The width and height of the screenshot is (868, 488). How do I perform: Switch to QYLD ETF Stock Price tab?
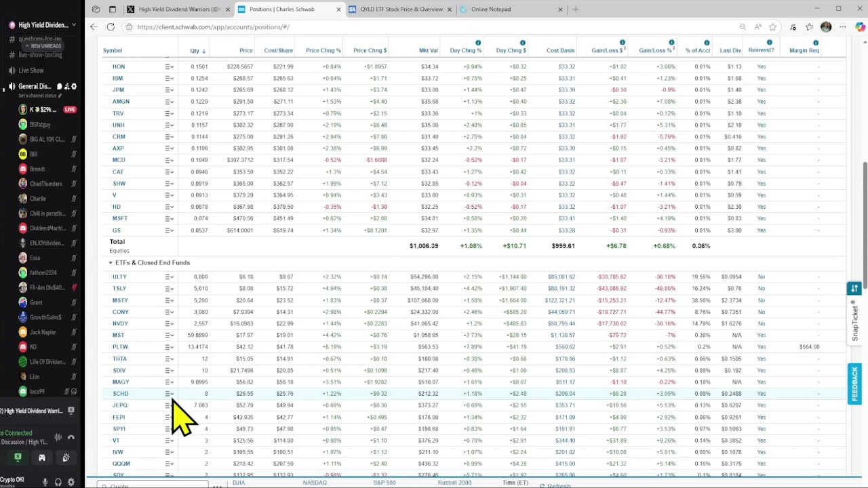coord(399,9)
